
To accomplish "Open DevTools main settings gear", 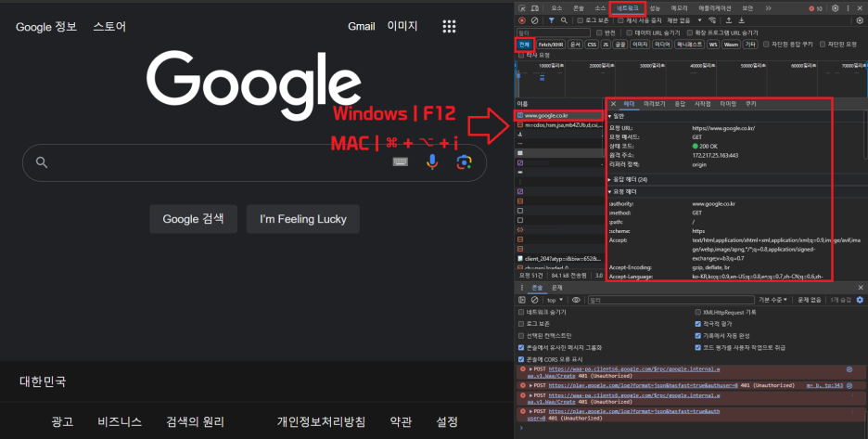I will tap(836, 8).
